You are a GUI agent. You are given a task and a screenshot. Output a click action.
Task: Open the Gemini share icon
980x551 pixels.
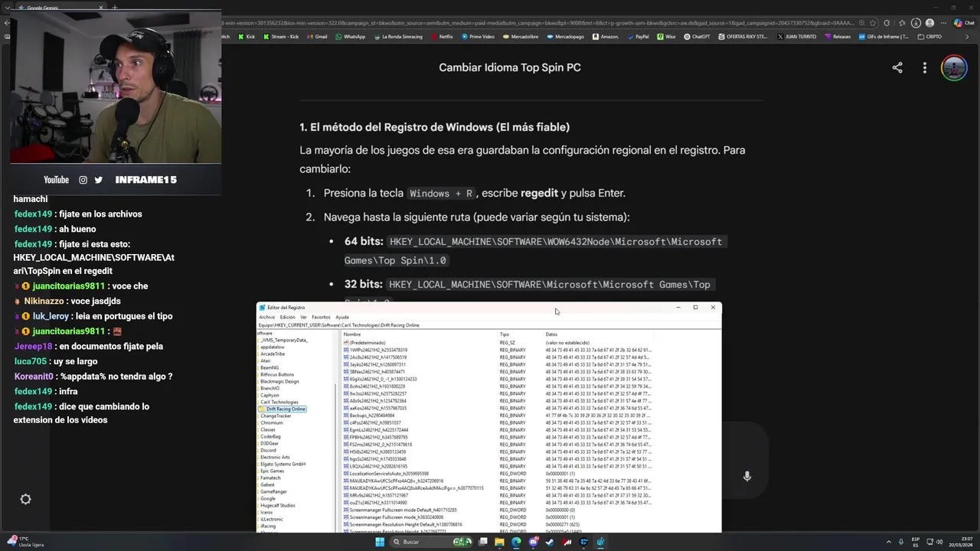pos(897,67)
